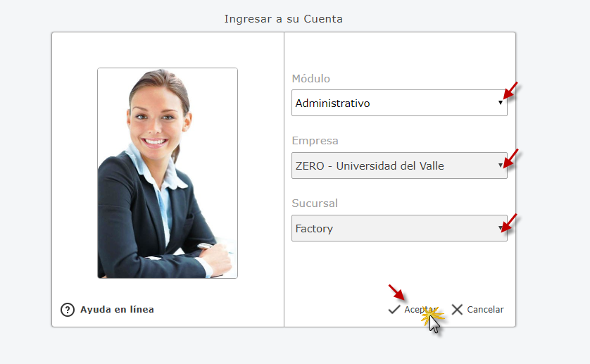Open the Ayuda en línea link

(117, 309)
